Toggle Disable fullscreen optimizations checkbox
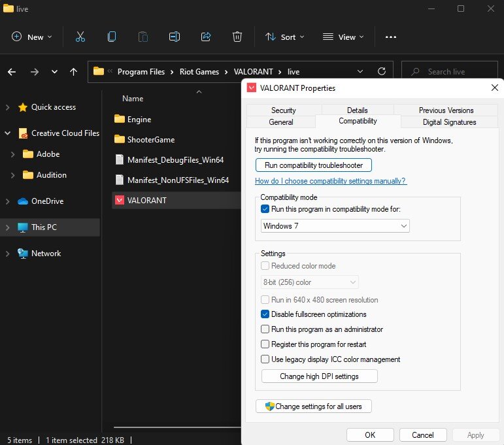 (265, 314)
